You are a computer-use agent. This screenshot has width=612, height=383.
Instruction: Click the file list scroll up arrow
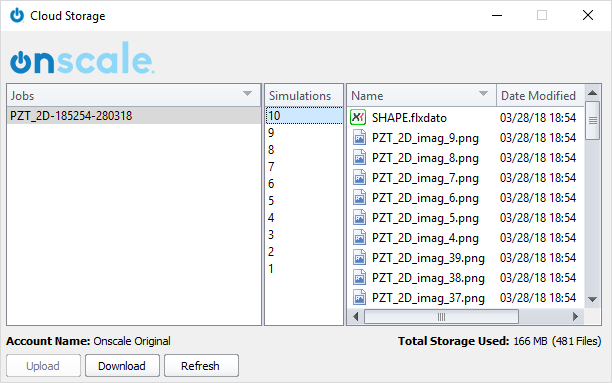(x=592, y=93)
